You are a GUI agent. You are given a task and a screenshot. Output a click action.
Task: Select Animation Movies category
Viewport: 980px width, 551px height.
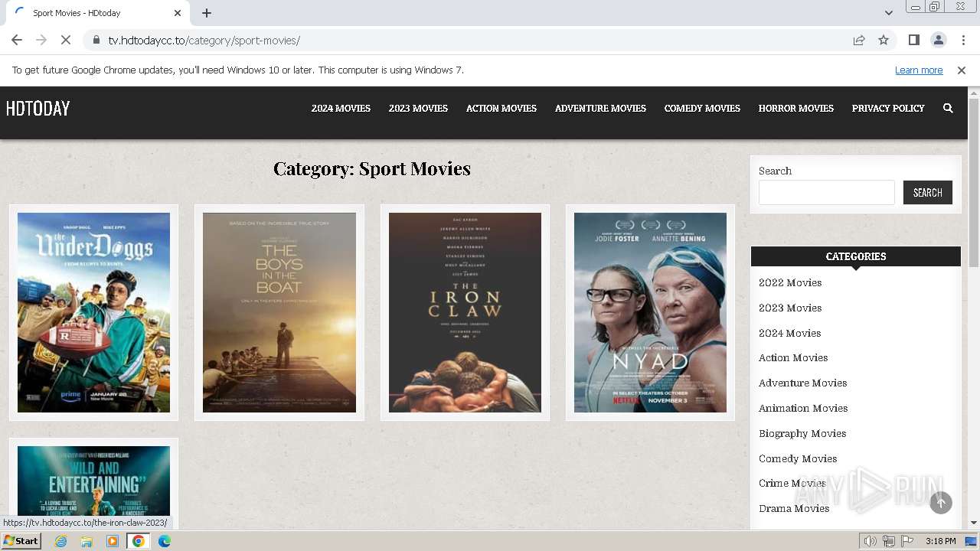click(803, 409)
